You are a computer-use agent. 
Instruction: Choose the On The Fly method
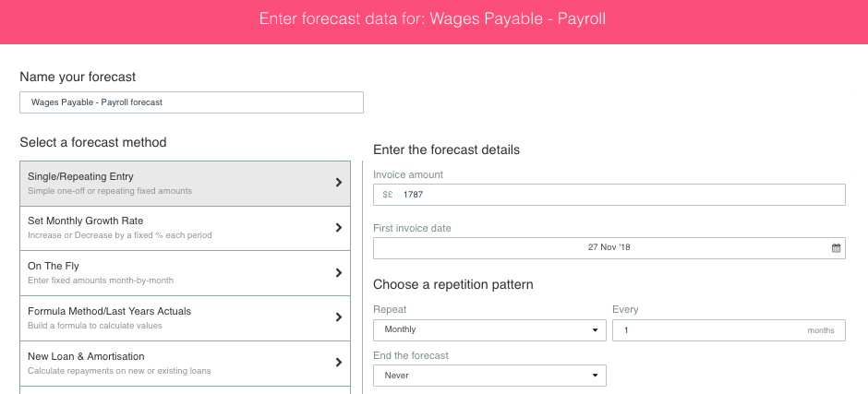(x=185, y=273)
